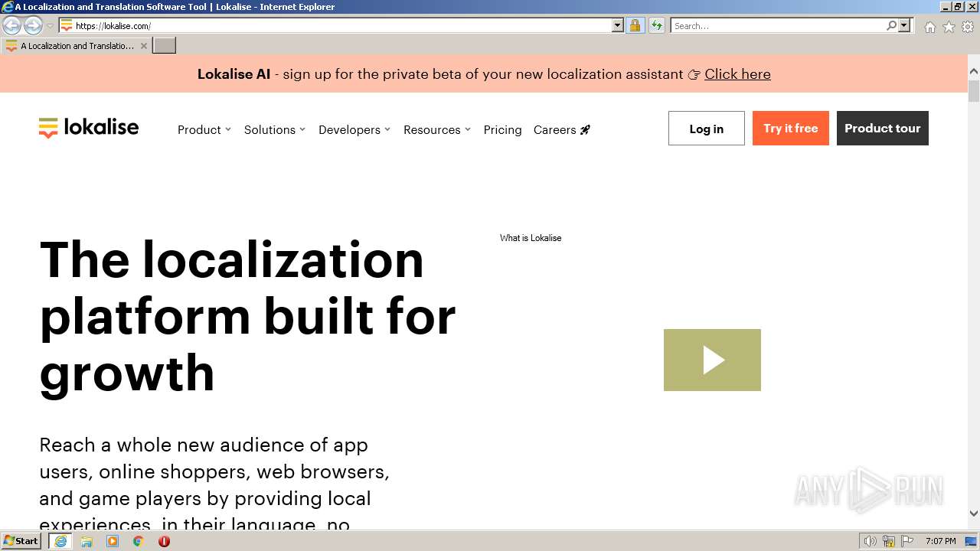Click the Internet Explorer title bar icon

tap(8, 7)
